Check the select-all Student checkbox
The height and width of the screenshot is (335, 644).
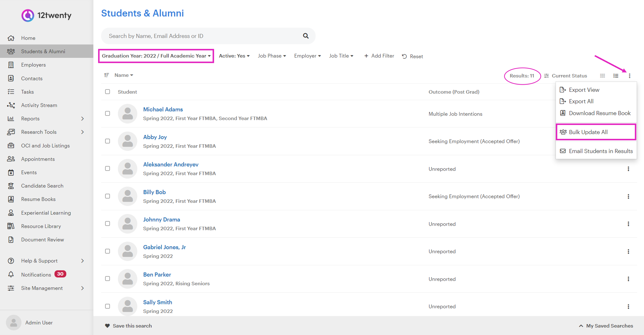coord(108,92)
